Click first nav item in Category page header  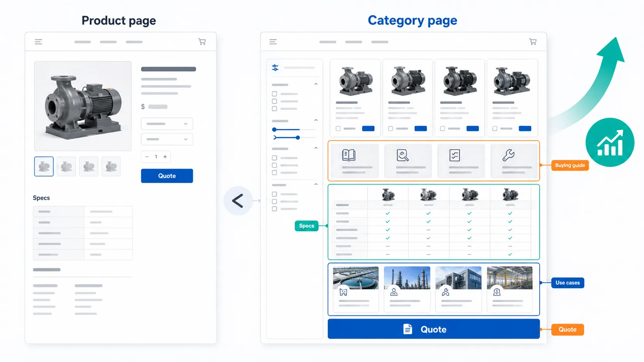328,42
